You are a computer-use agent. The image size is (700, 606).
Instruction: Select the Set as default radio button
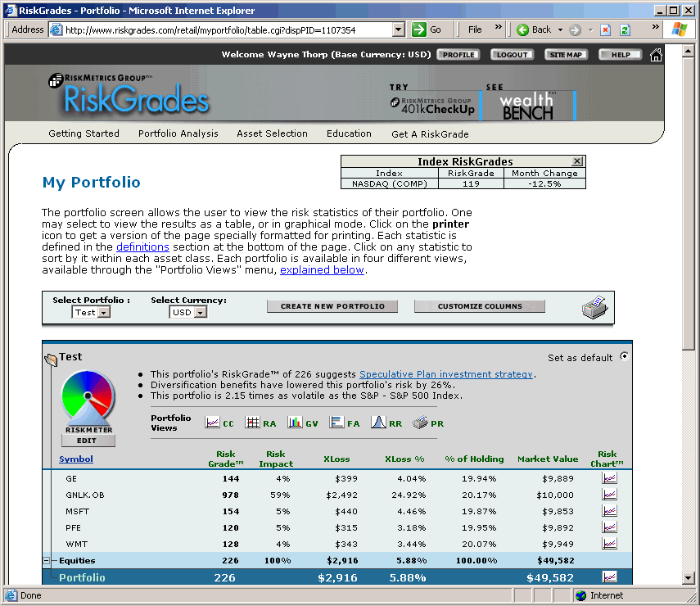click(x=625, y=356)
